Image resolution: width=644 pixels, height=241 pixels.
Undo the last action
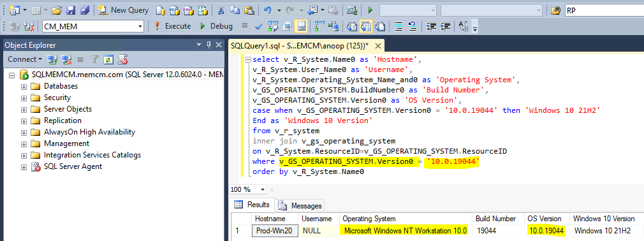[268, 10]
